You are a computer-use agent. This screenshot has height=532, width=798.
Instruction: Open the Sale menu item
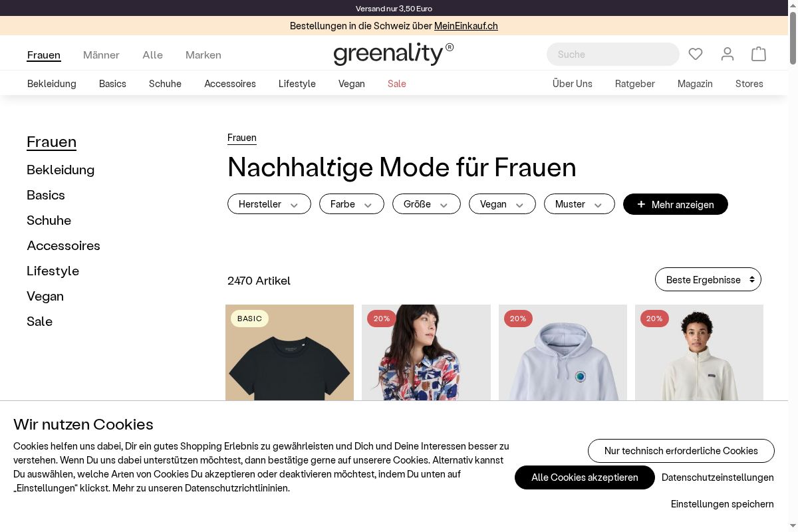[397, 84]
